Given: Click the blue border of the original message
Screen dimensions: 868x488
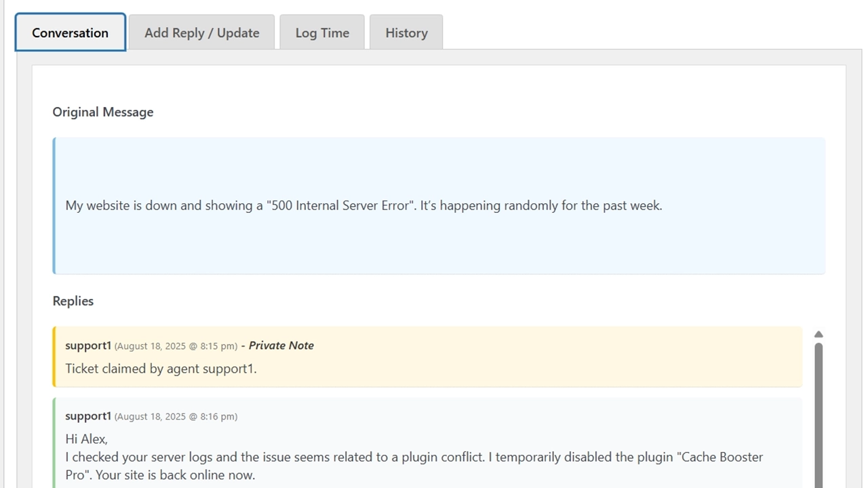Looking at the screenshot, I should pos(54,205).
